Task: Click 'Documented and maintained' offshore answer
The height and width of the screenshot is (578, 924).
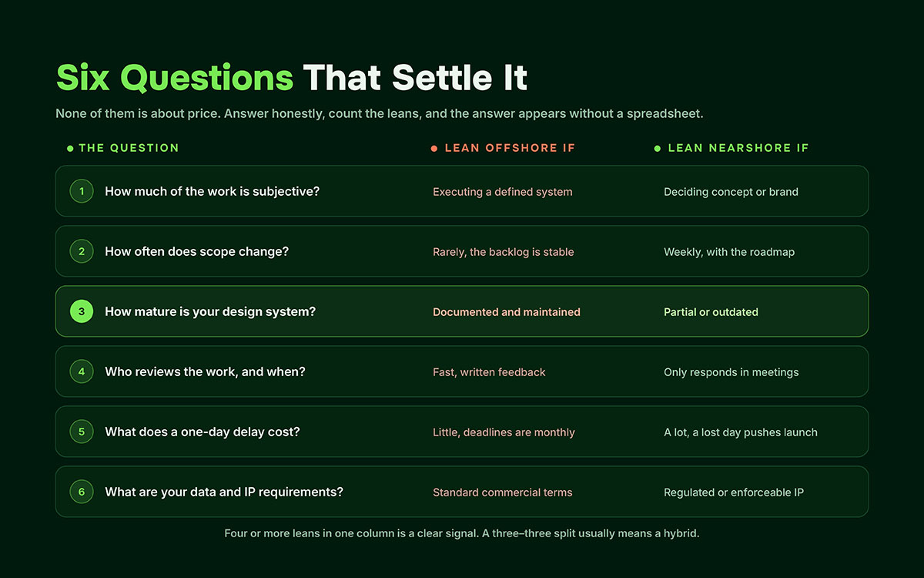Action: (507, 312)
